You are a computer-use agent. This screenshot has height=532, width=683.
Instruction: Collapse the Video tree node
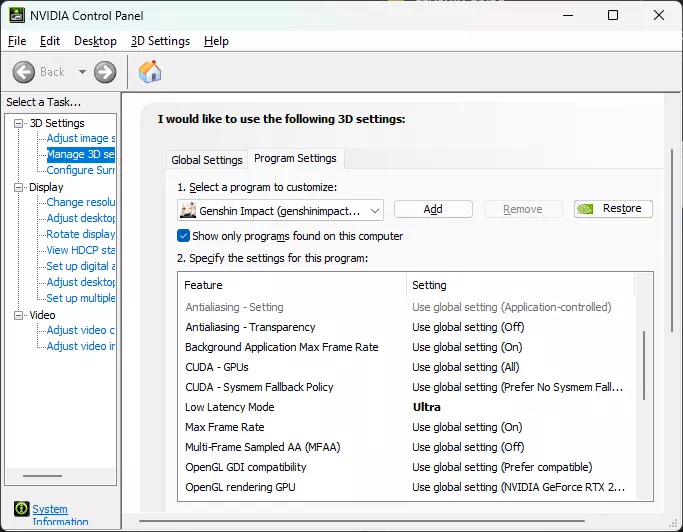pyautogui.click(x=19, y=315)
